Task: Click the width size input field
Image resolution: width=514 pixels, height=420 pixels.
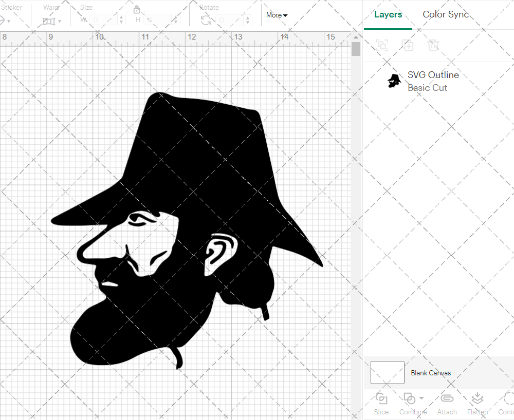Action: coord(104,20)
